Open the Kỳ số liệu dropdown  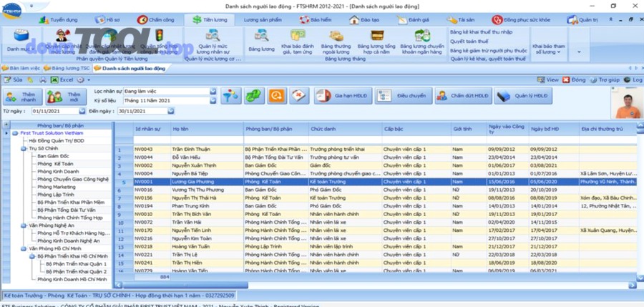tap(213, 101)
